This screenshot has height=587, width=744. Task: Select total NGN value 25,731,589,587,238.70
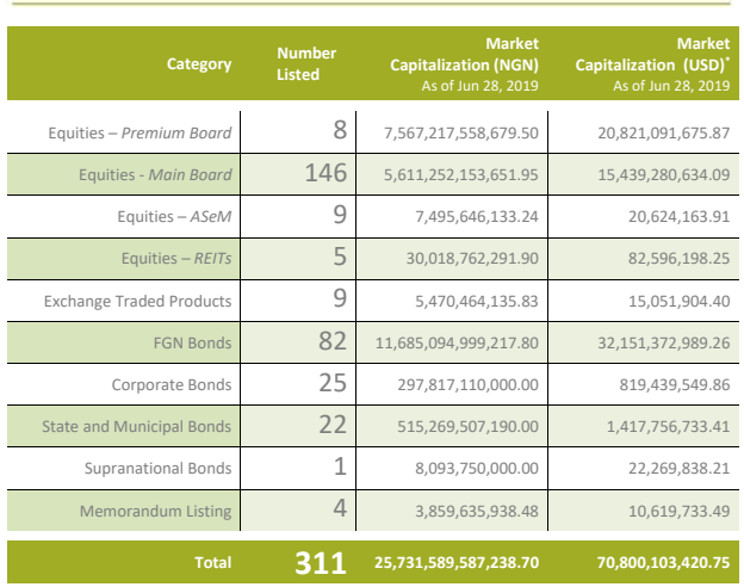[456, 562]
